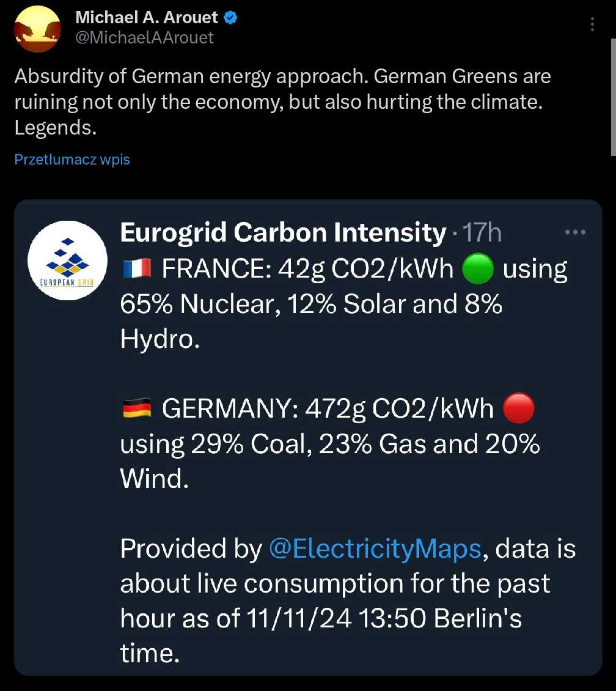Click the Germany flag emoji
Image resolution: width=616 pixels, height=691 pixels.
137,408
